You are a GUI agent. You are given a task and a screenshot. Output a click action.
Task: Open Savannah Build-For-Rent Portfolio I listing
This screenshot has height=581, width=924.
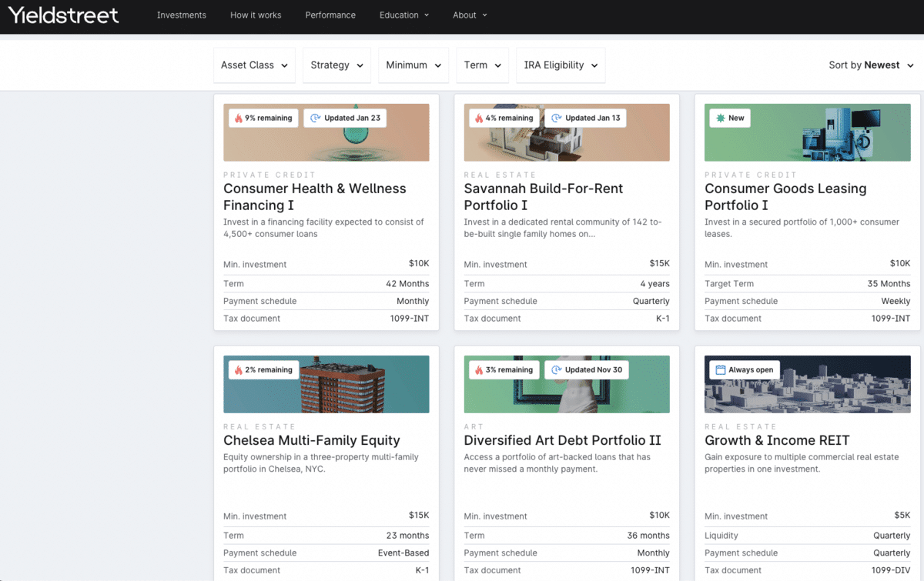click(x=543, y=197)
